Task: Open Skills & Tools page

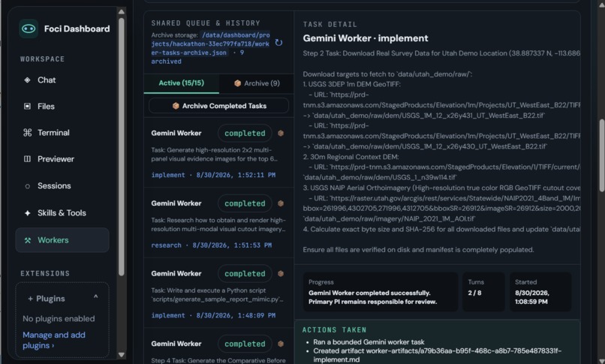Action: (x=62, y=213)
